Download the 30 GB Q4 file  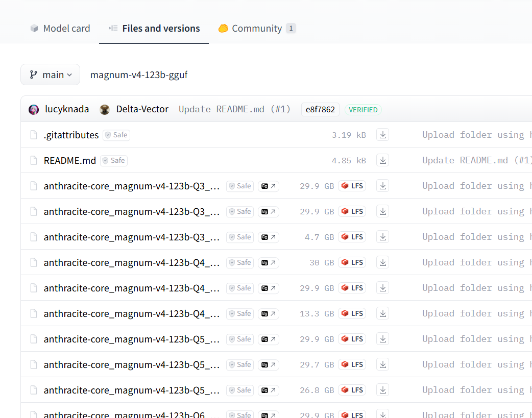pyautogui.click(x=382, y=262)
